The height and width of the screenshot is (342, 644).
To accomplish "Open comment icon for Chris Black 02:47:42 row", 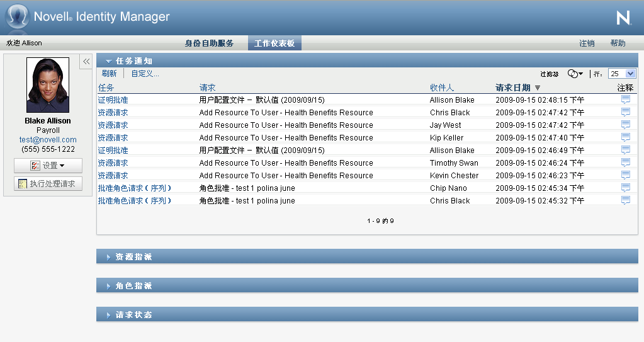I will click(626, 112).
